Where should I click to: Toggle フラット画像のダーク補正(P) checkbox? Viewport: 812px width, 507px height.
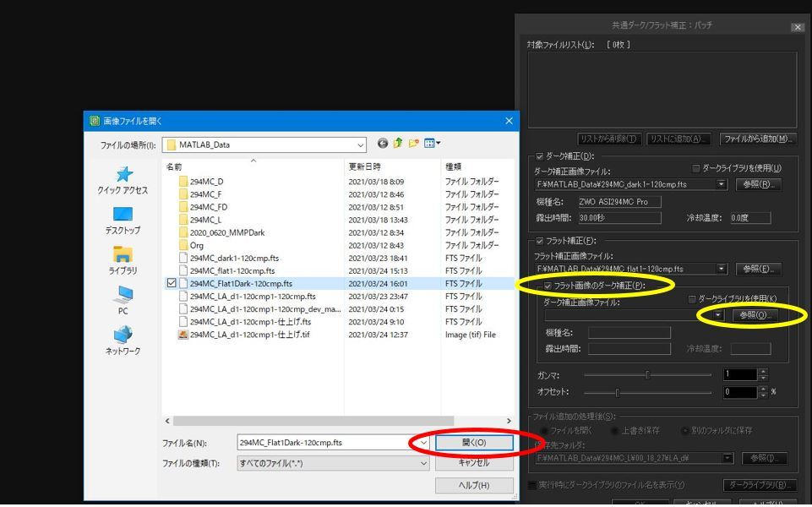click(x=548, y=286)
